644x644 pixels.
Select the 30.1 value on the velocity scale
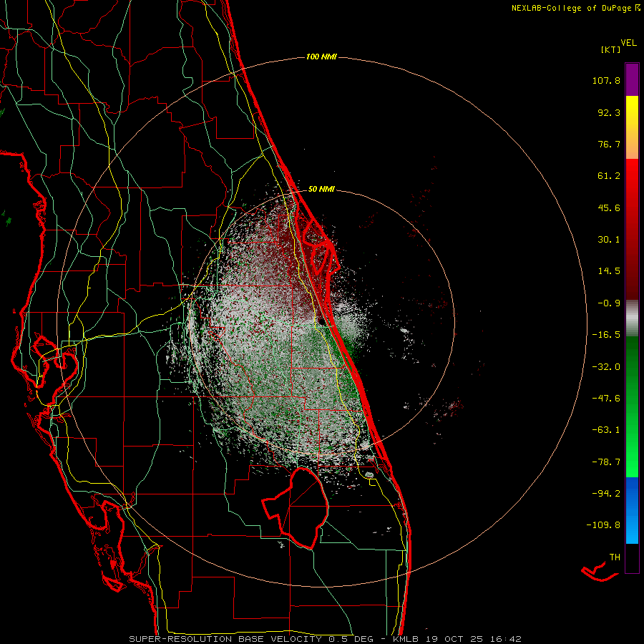(609, 240)
